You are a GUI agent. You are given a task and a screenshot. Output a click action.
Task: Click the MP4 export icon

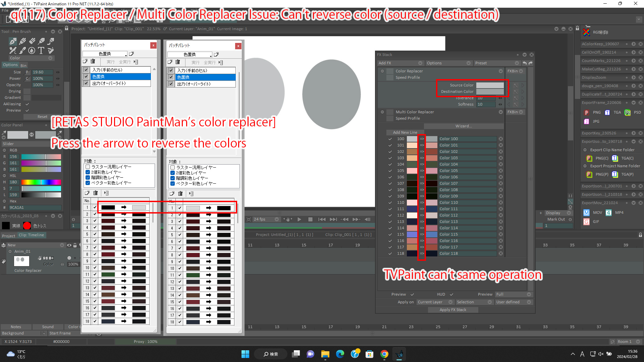pyautogui.click(x=608, y=213)
